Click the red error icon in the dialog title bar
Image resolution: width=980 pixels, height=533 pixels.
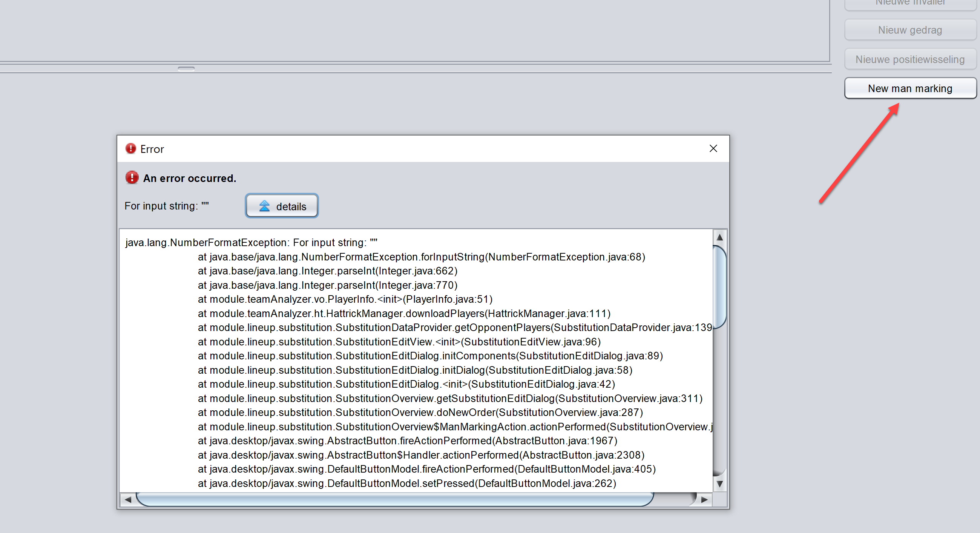[x=131, y=148]
